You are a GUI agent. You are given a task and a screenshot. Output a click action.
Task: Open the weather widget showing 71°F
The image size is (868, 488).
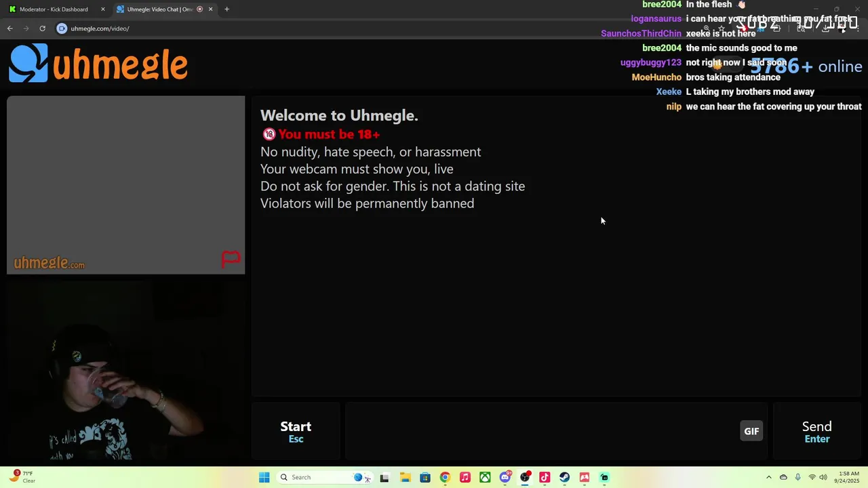pos(24,477)
